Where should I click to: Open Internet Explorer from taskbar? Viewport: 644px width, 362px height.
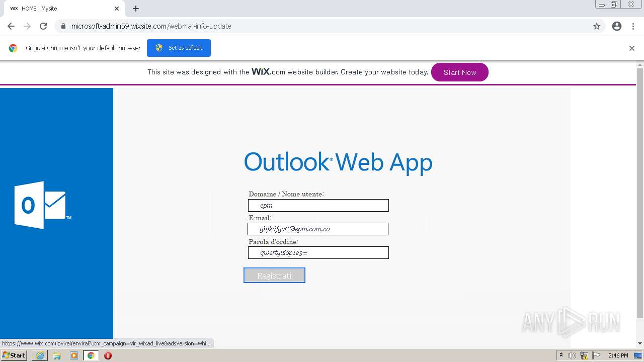(x=40, y=355)
